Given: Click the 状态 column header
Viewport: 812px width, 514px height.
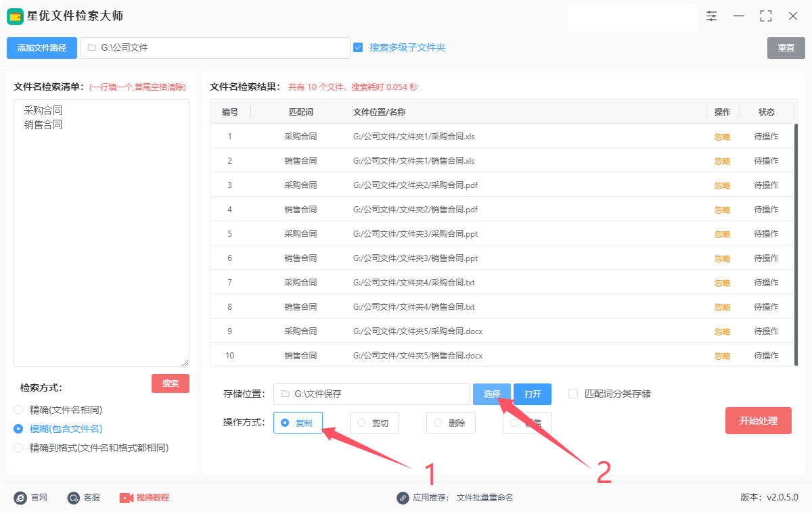Looking at the screenshot, I should click(x=766, y=112).
